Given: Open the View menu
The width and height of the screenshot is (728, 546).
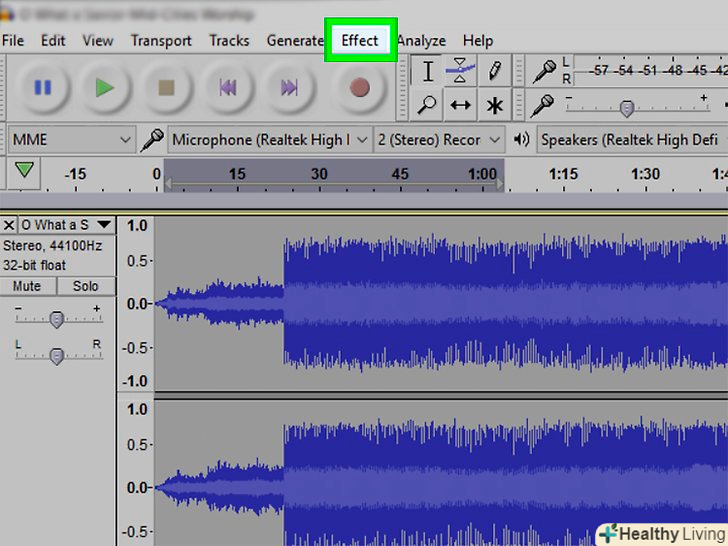Looking at the screenshot, I should [x=98, y=41].
